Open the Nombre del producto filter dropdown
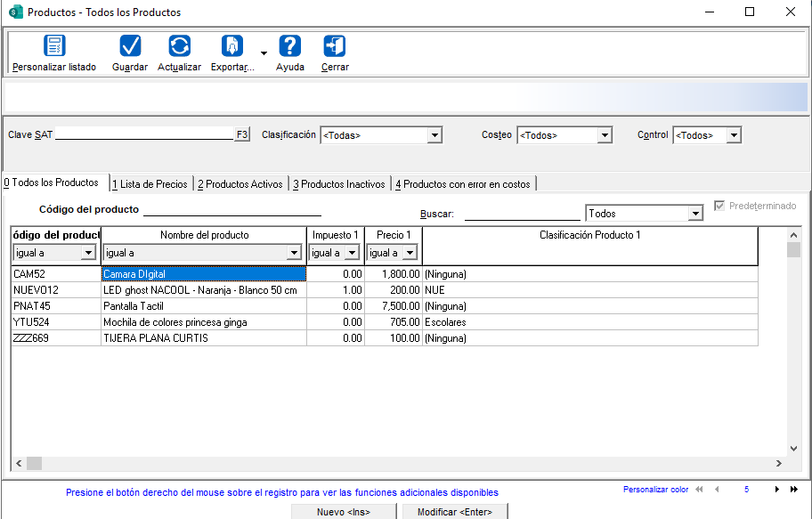 coord(294,253)
